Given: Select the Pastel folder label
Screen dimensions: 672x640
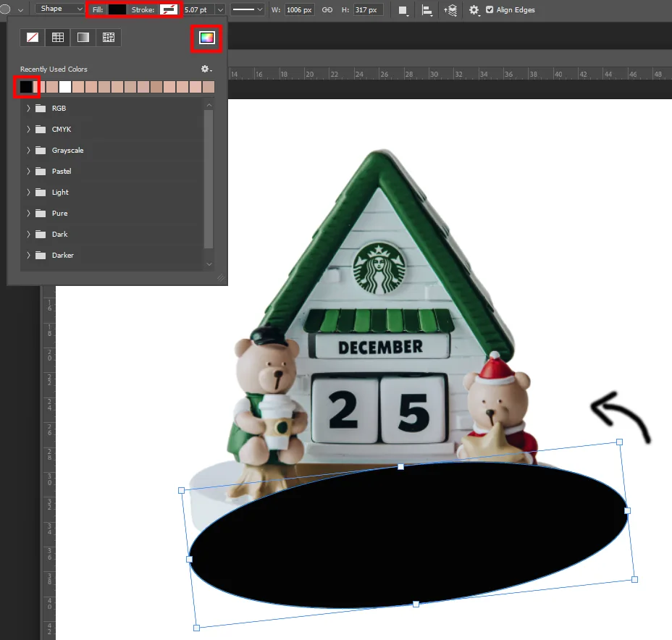Looking at the screenshot, I should point(62,172).
